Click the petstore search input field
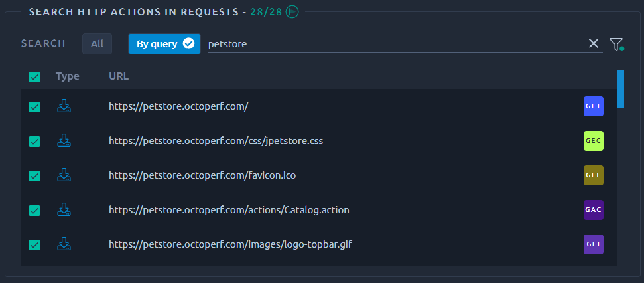Screen dimensions: 644x283 397,44
